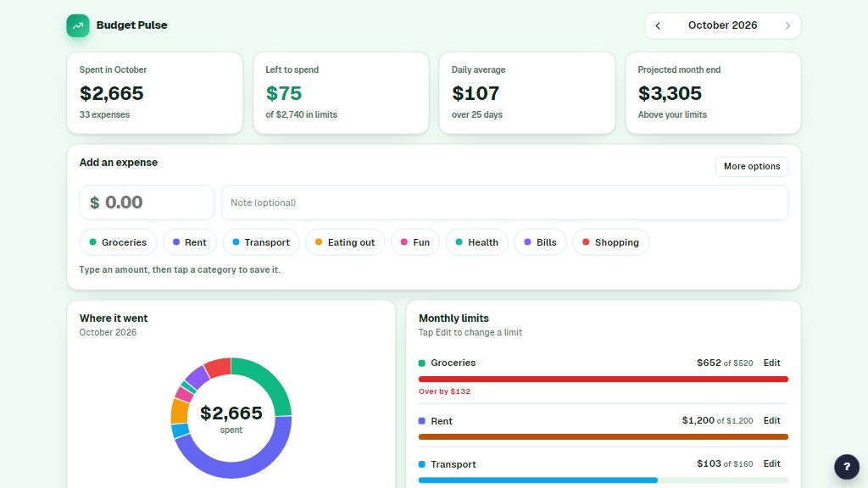Edit the Groceries monthly limit
Viewport: 868px width, 488px height.
tap(771, 363)
